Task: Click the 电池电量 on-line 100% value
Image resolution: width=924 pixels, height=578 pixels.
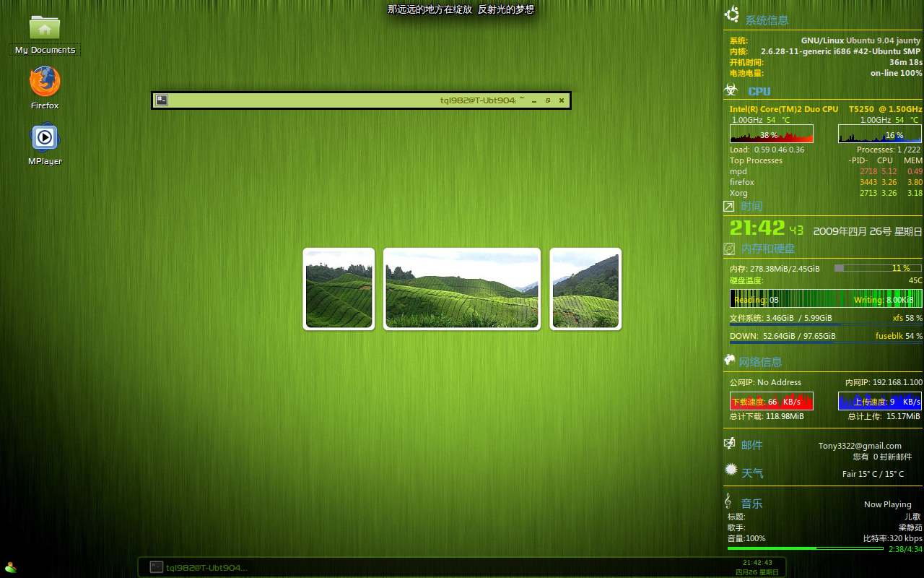Action: pyautogui.click(x=896, y=73)
